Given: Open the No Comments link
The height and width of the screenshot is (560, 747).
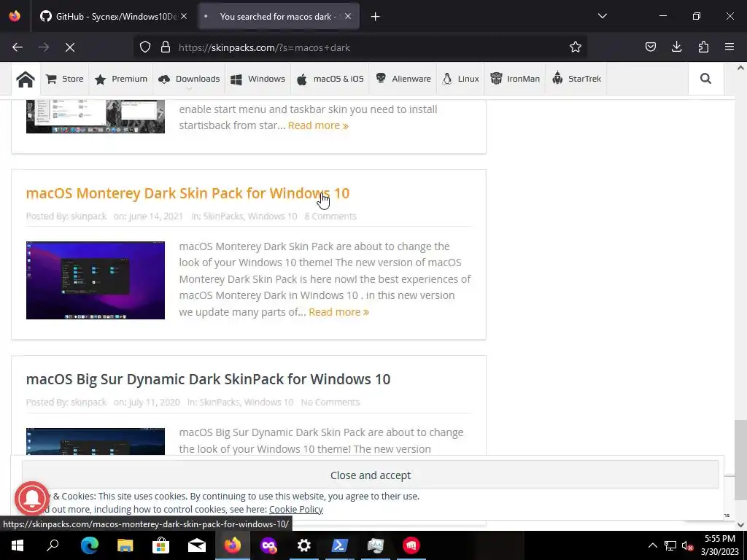Looking at the screenshot, I should [330, 402].
